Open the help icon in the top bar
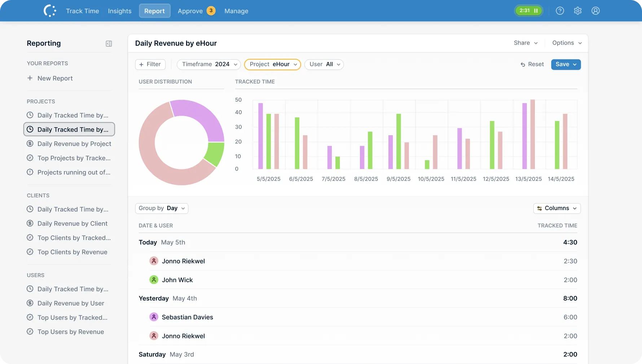The height and width of the screenshot is (364, 642). click(560, 10)
